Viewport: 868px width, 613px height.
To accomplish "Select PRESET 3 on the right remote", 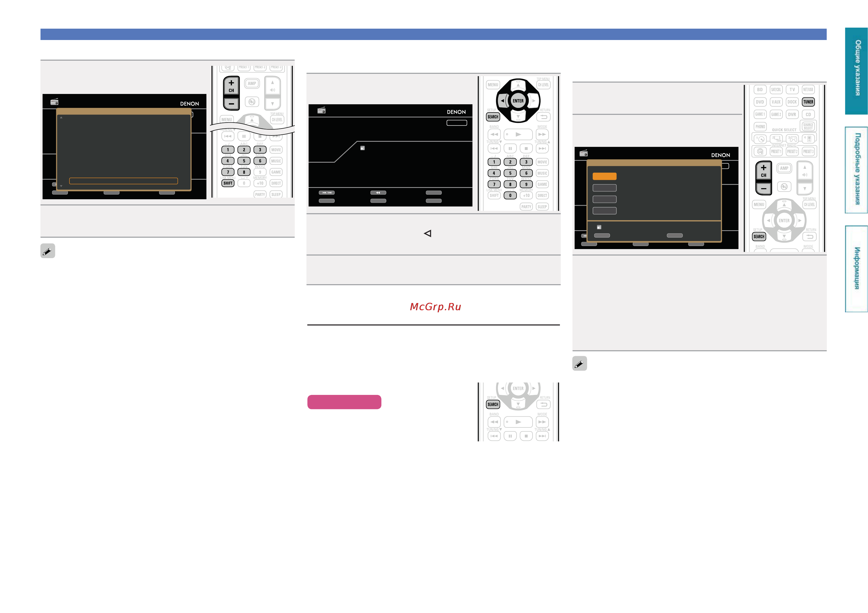I will click(808, 152).
